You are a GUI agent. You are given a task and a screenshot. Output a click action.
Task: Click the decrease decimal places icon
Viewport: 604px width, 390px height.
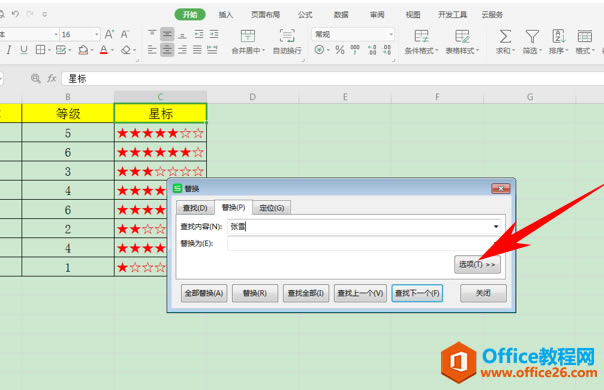387,50
